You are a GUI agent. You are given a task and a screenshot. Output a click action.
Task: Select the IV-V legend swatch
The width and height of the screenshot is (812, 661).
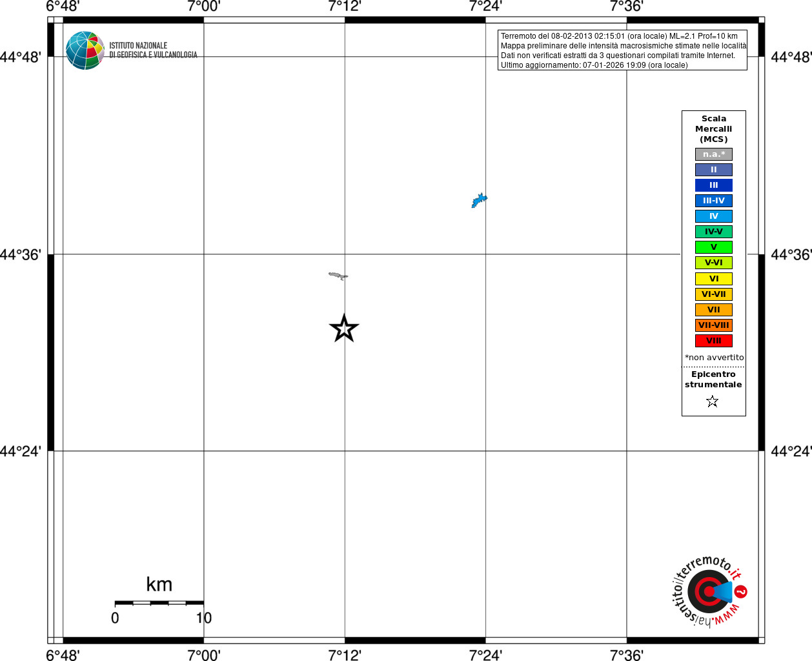click(x=714, y=232)
